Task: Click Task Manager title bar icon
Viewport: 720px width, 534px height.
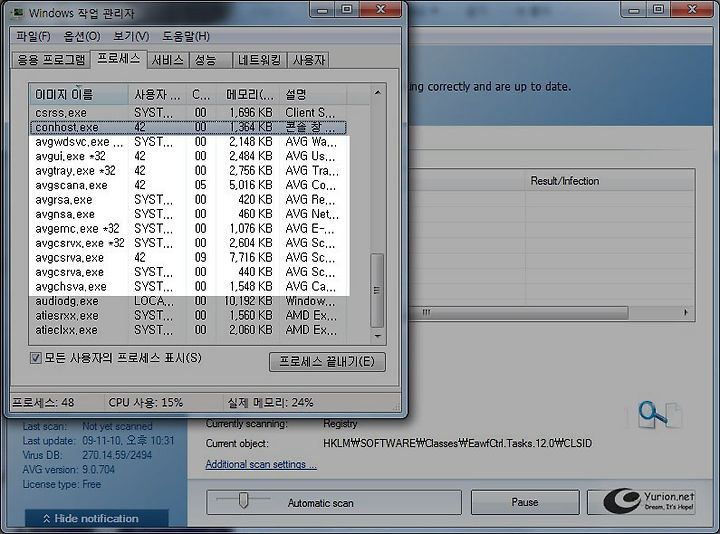Action: pos(18,13)
